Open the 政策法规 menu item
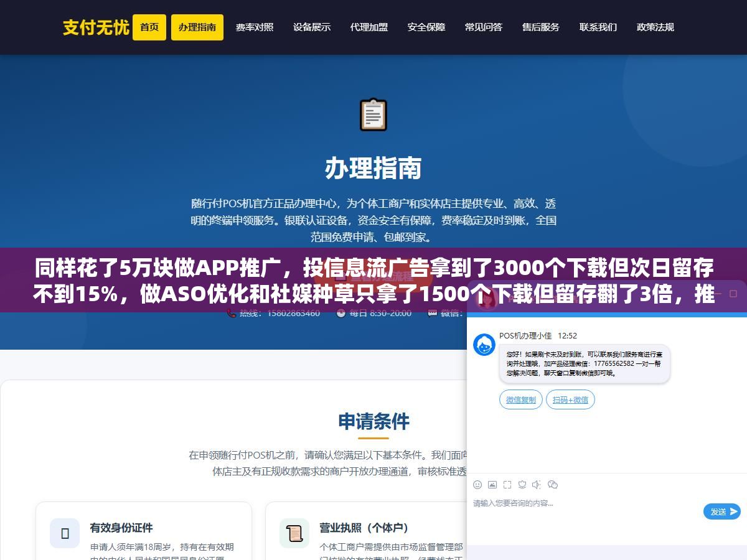747x560 pixels. click(655, 27)
